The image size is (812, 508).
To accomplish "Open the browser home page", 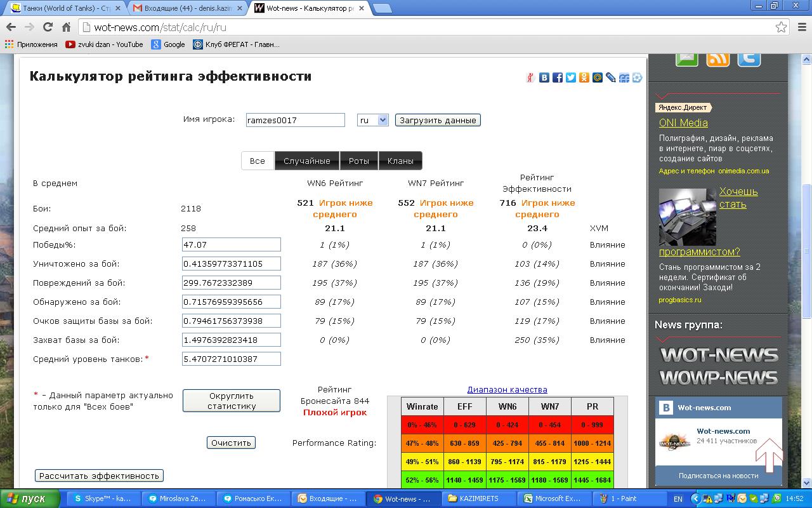I will coord(66,27).
